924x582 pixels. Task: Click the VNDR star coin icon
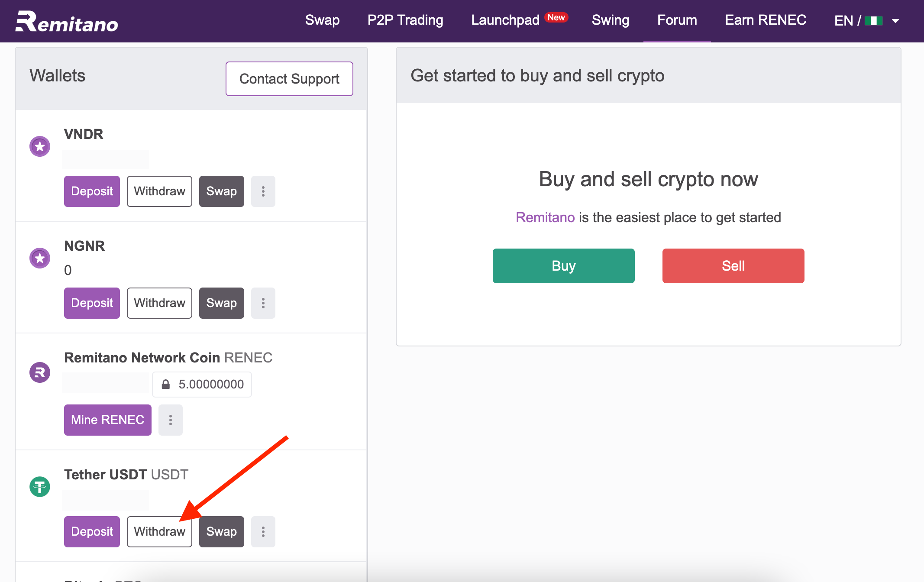tap(40, 146)
